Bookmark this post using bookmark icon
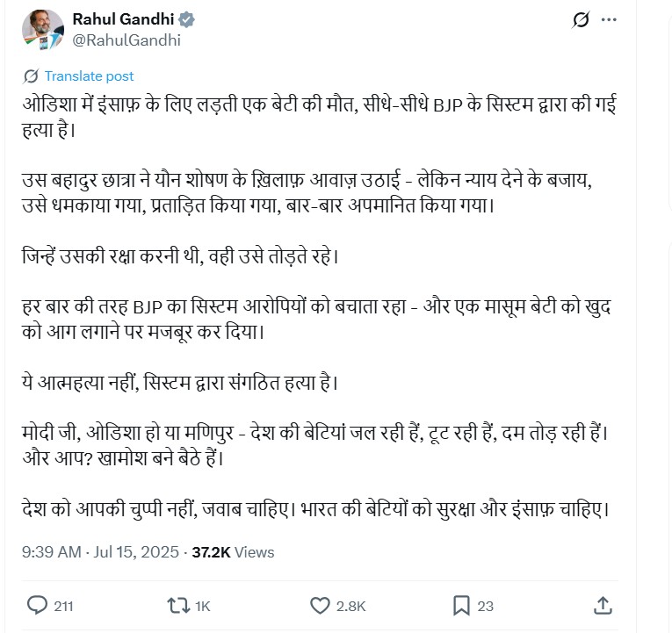 (x=461, y=605)
